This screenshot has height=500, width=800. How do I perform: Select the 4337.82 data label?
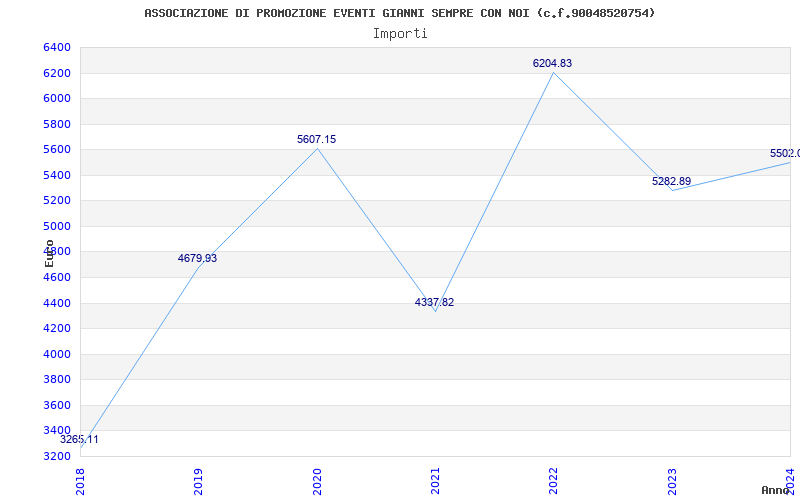coord(434,302)
